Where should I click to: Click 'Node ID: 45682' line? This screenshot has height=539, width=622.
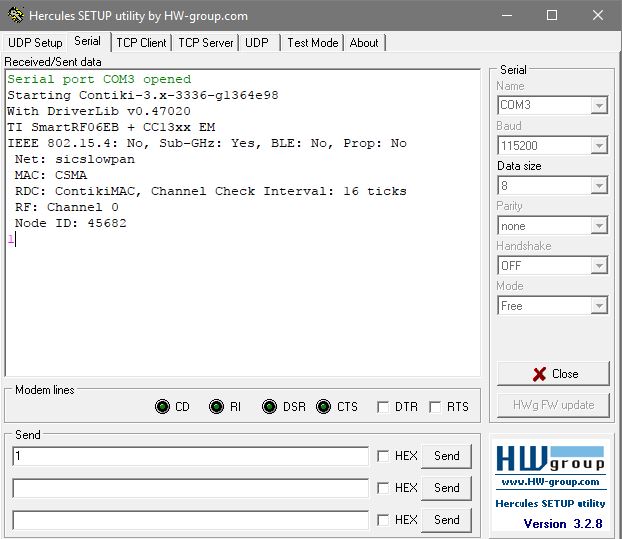[x=71, y=223]
